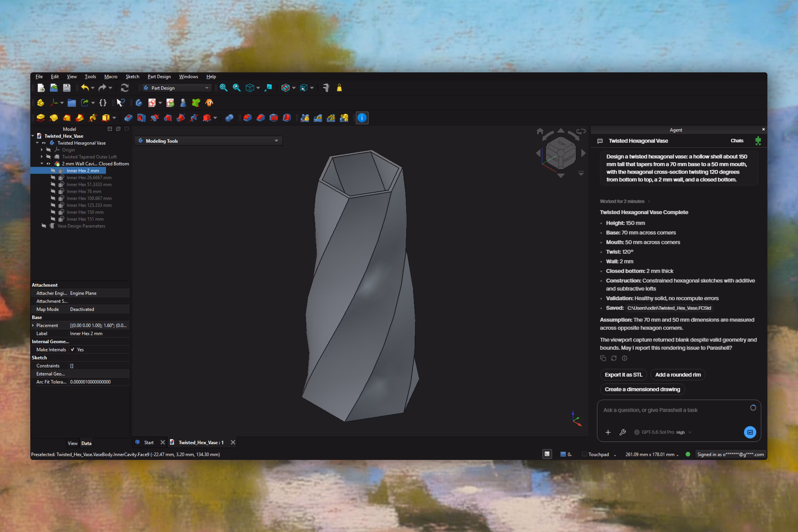Open the Part Design menu
The image size is (798, 532).
point(159,77)
